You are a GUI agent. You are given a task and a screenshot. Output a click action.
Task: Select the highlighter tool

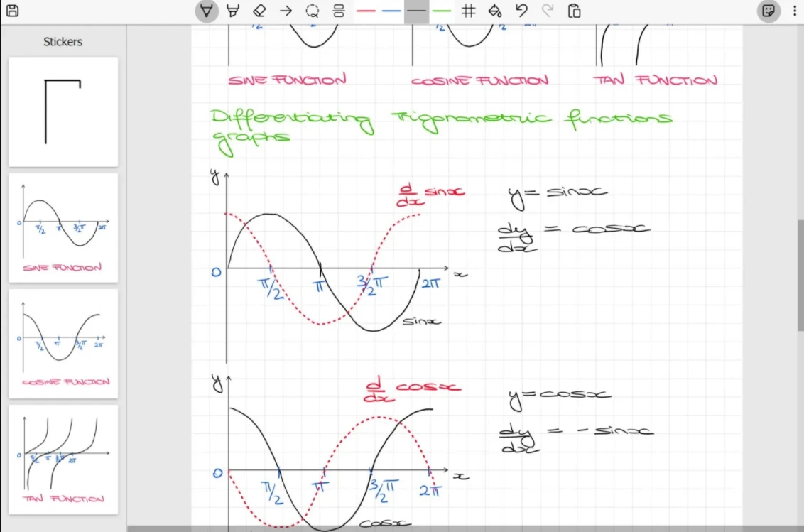pos(233,11)
